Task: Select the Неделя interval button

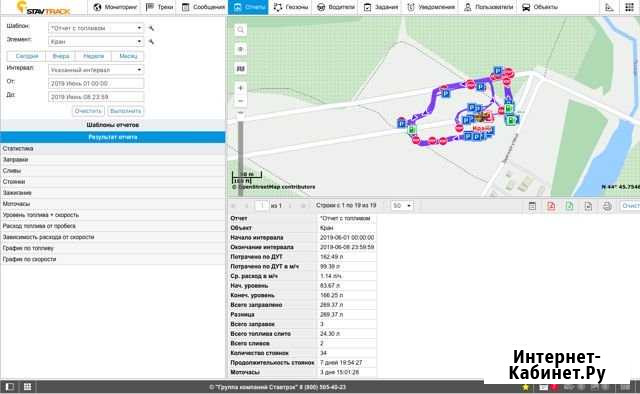Action: coord(93,56)
